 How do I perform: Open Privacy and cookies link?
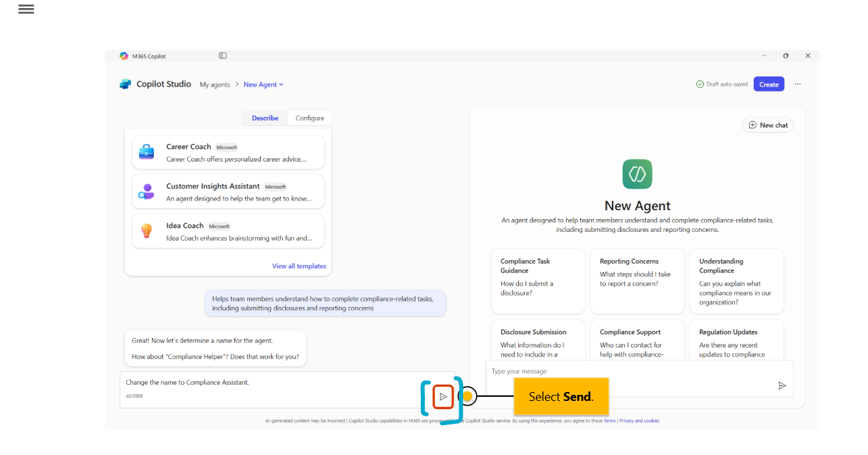pos(639,421)
